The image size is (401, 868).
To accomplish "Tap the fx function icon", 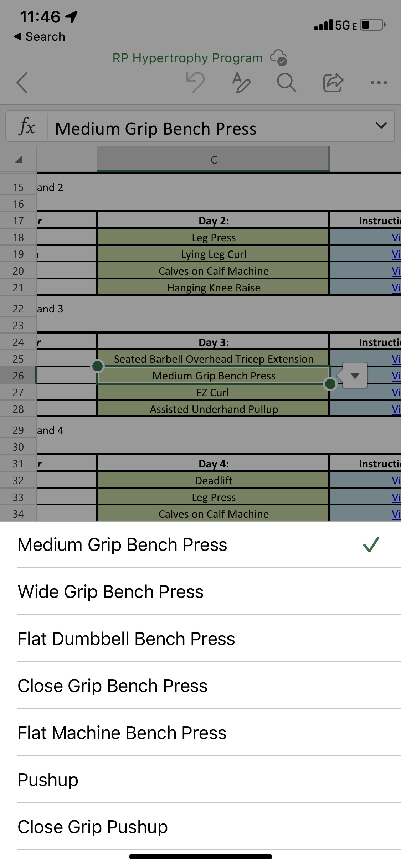I will coord(27,127).
